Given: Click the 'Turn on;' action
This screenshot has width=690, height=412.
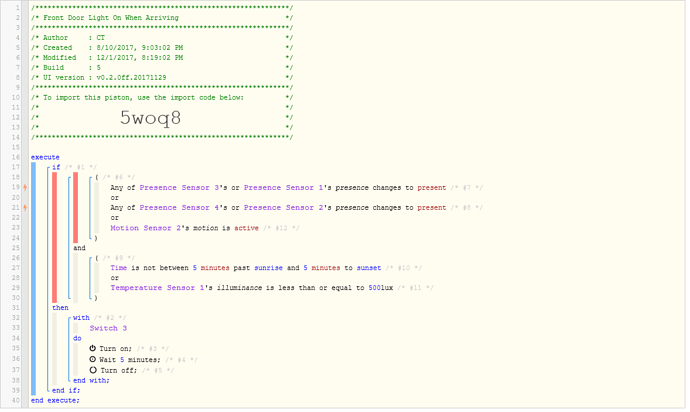Looking at the screenshot, I should coord(115,349).
